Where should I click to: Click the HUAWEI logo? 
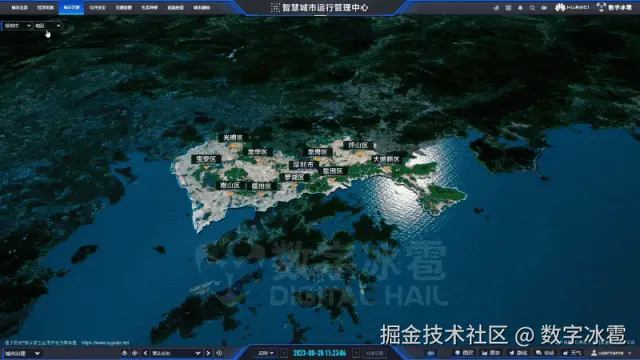pos(572,7)
